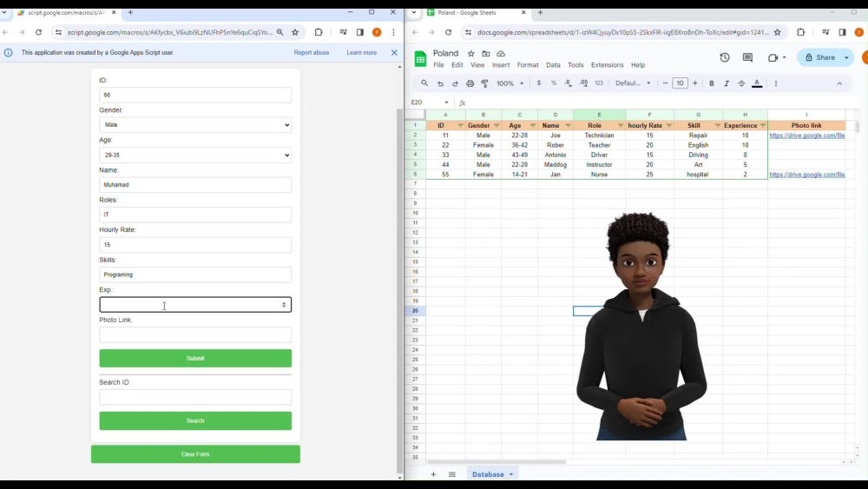Click the Learn more link

click(361, 53)
